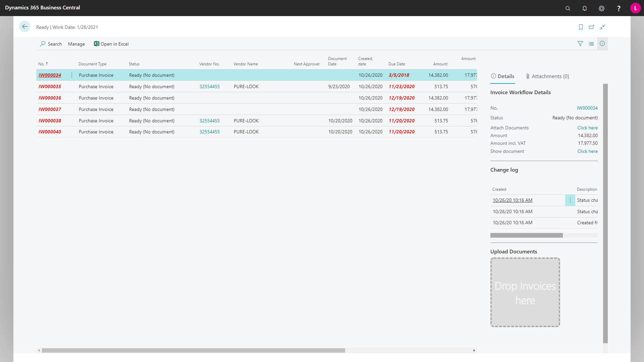Screen dimensions: 644x362
Task: Click the horizontal scrollbar under the invoice list
Action: (193, 350)
